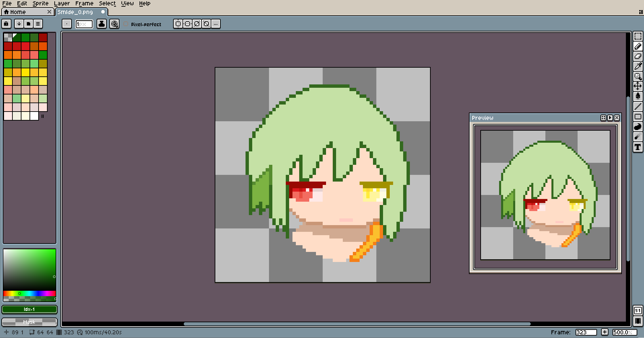Open the File menu
The height and width of the screenshot is (338, 644).
(x=7, y=3)
